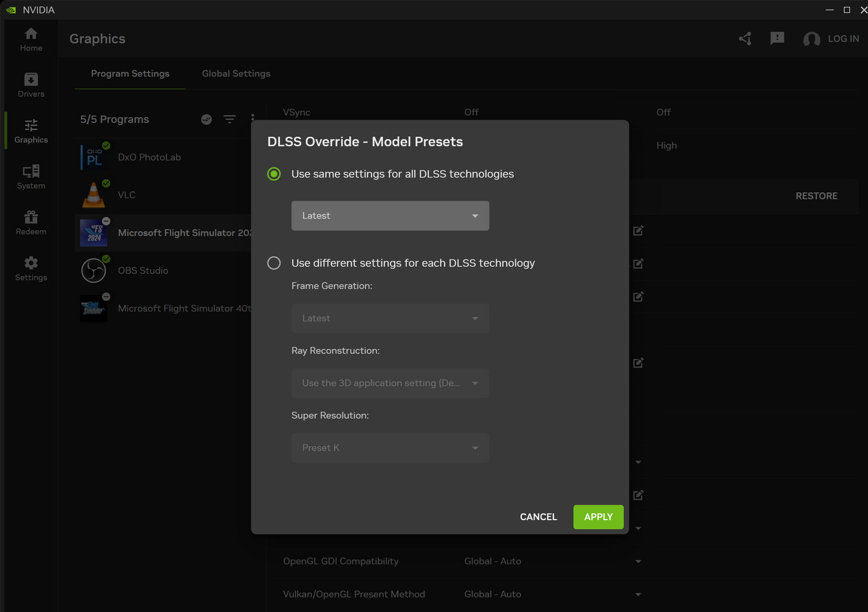Click Global - Auto value for OpenGL GDI
Screen dimensions: 868x612
tap(493, 561)
